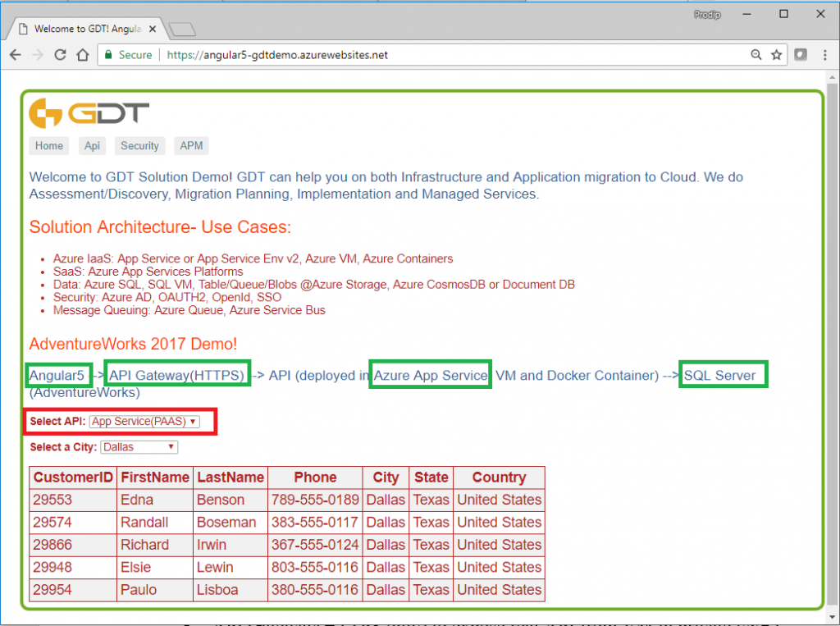This screenshot has width=840, height=626.
Task: Click the down arrow on the page scrollbar
Action: 832,617
